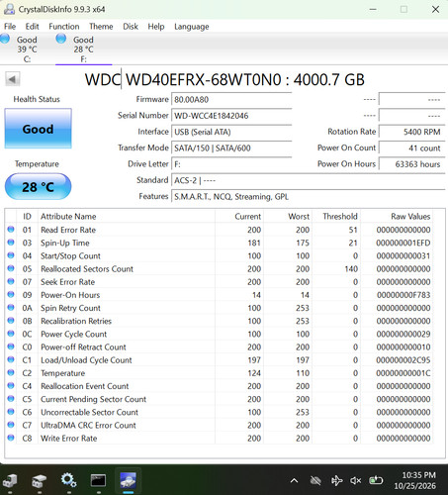This screenshot has width=448, height=495.
Task: Click the blue status orb for F: drive
Action: [x=61, y=39]
